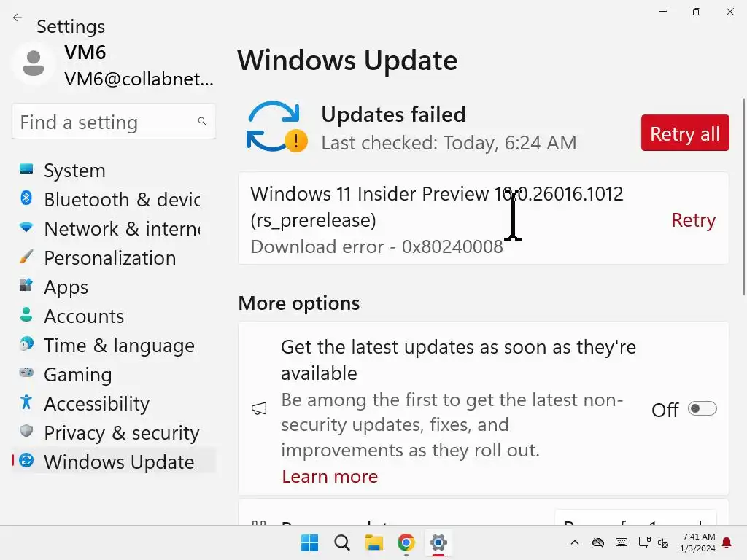Open File Explorer from taskbar
Image resolution: width=747 pixels, height=560 pixels.
tap(374, 542)
